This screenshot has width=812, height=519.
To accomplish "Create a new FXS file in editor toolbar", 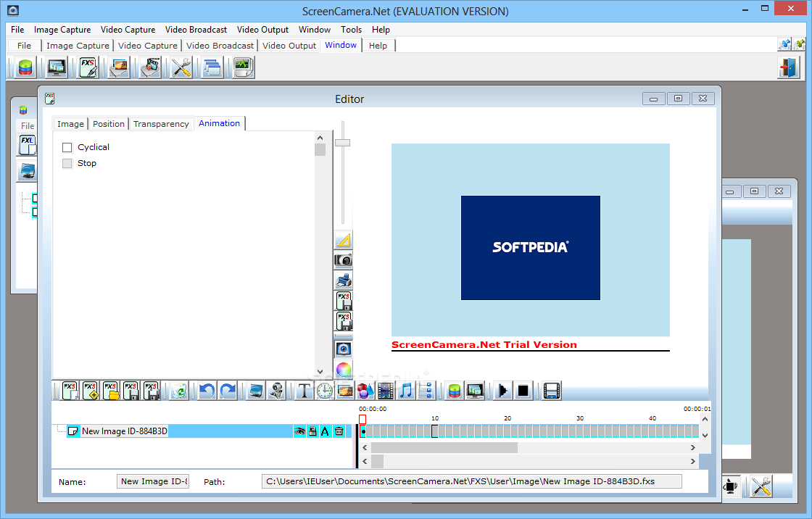I will click(70, 391).
